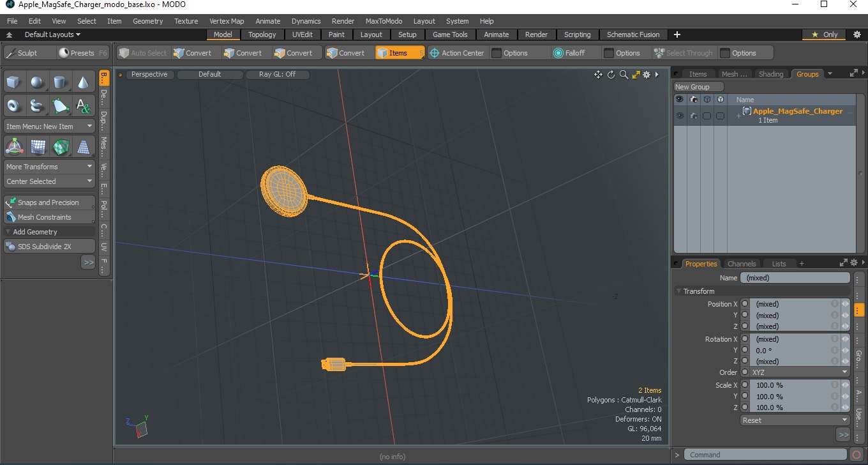
Task: Toggle render camera for Apple_MagSafe_Charger
Action: point(693,116)
